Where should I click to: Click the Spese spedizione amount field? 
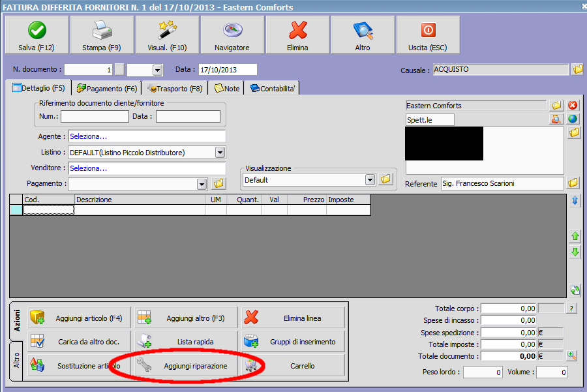509,333
